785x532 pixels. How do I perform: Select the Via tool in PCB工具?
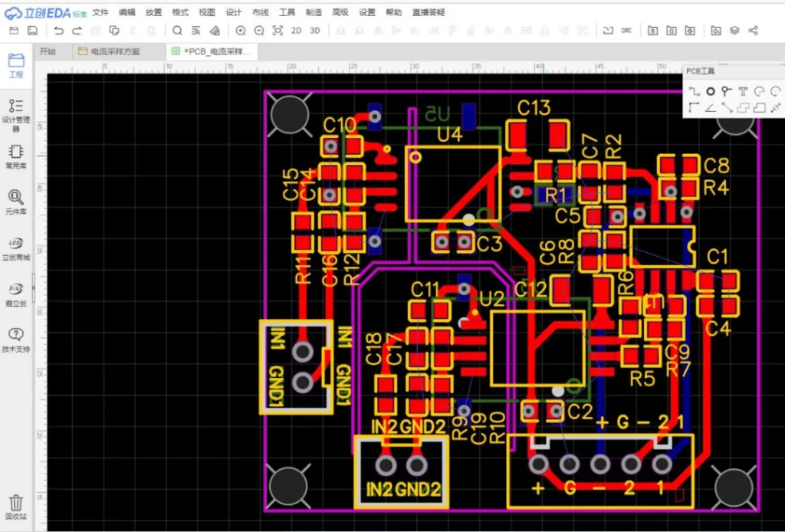point(727,91)
